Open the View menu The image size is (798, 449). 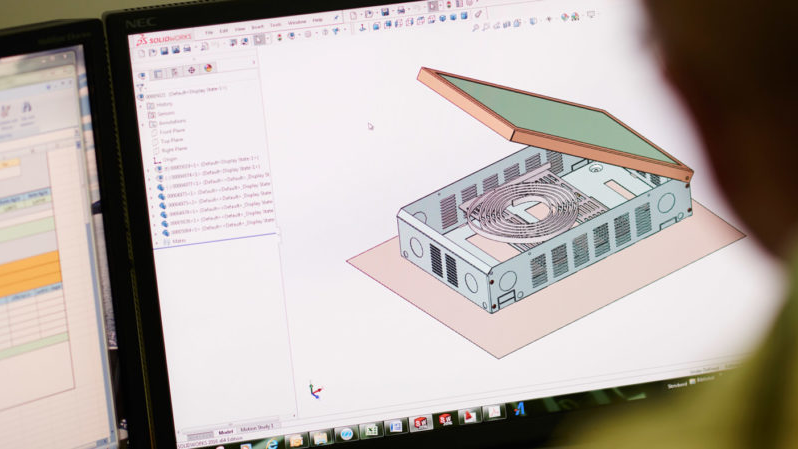240,29
